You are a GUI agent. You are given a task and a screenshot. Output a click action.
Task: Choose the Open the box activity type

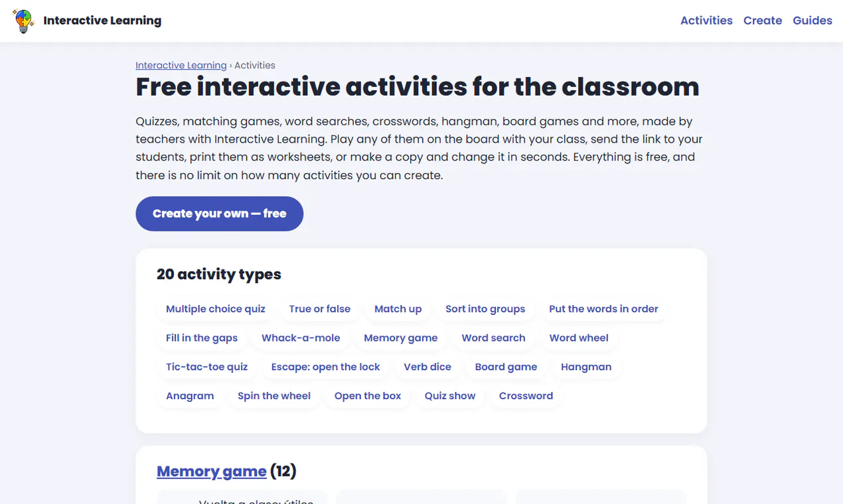pos(368,396)
